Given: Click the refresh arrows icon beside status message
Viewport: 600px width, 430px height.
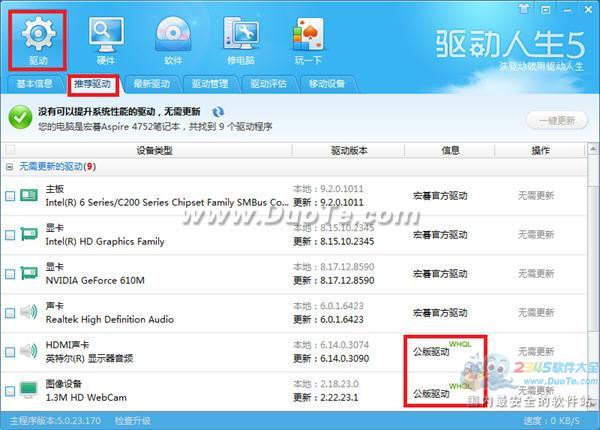Looking at the screenshot, I should pos(218,112).
